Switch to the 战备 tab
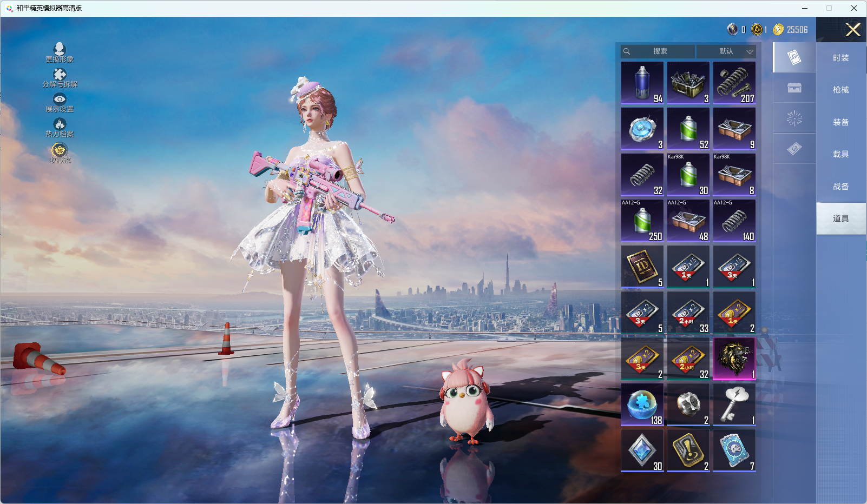The height and width of the screenshot is (504, 867). pos(841,187)
